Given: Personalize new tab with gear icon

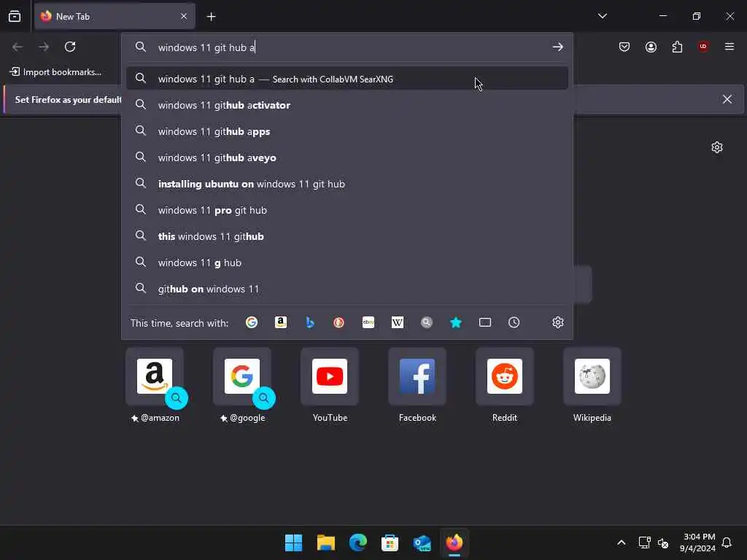Looking at the screenshot, I should click(x=717, y=147).
